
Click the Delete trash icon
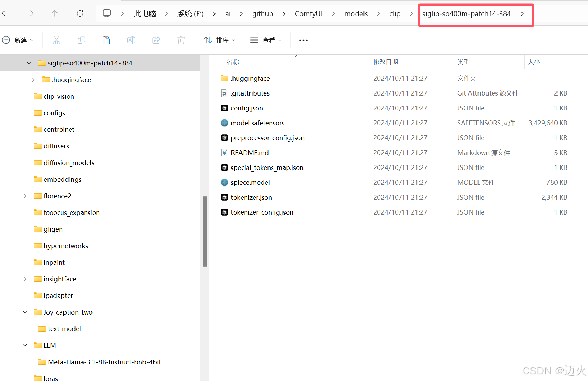coord(181,40)
